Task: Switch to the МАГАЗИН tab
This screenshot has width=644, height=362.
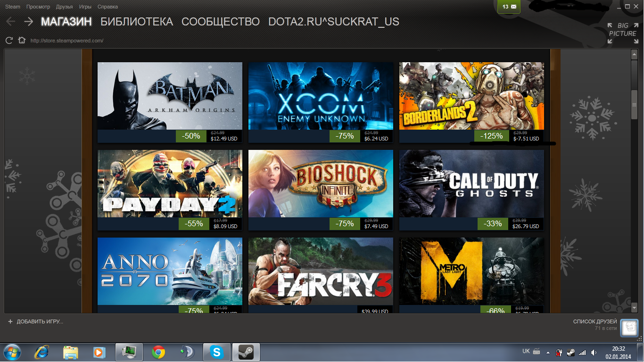Action: [x=66, y=22]
